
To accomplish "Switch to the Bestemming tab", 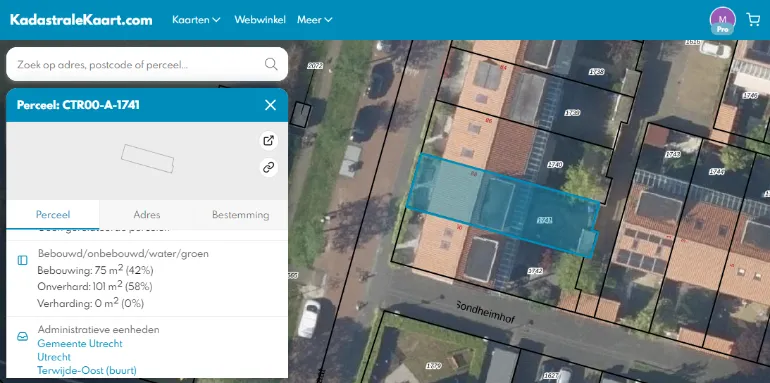I will pos(241,215).
